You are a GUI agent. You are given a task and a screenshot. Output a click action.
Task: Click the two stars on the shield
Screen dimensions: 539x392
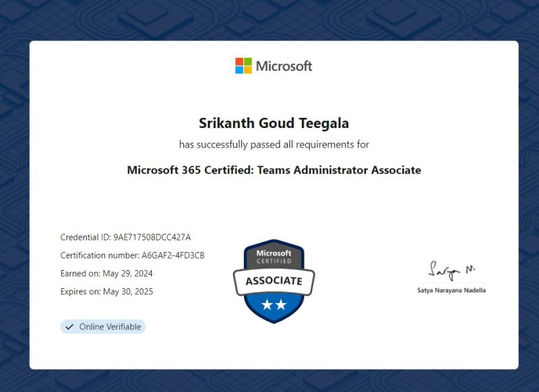pos(274,304)
